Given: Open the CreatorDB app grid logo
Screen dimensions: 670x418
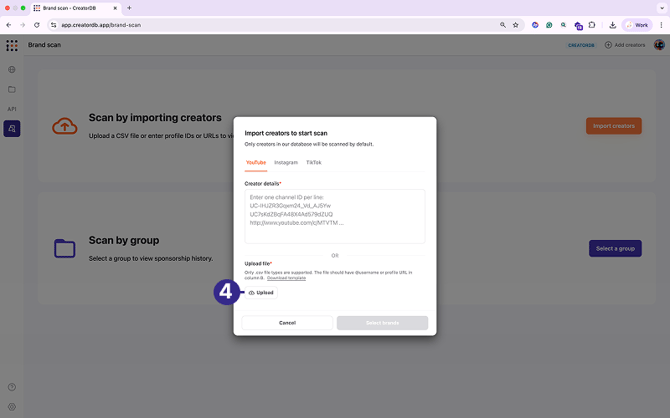Looking at the screenshot, I should (x=12, y=45).
